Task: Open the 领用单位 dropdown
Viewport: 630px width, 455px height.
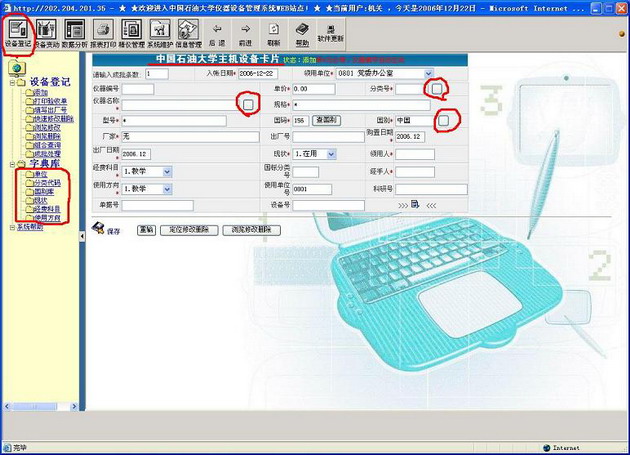Action: click(429, 74)
